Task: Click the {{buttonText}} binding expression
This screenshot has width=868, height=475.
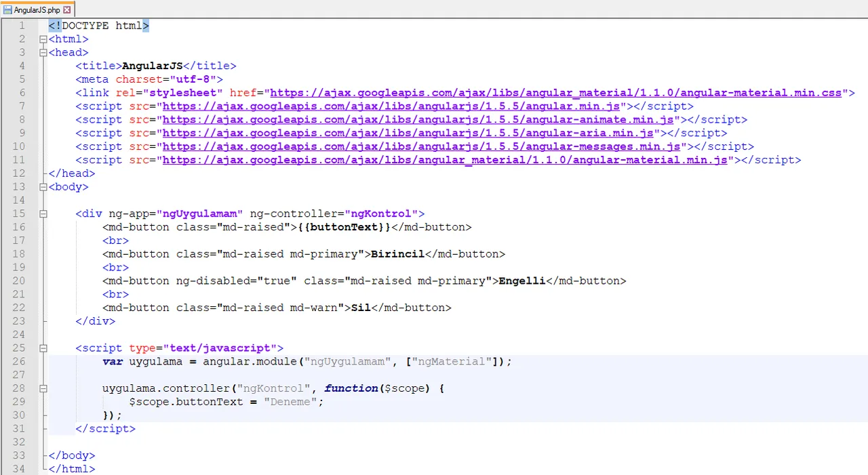Action: 344,227
